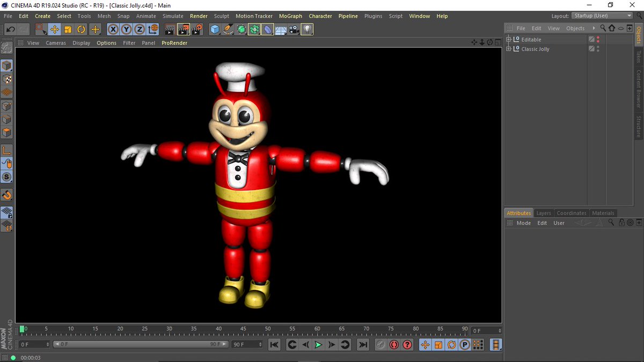Expand the Classic Jolly object hierarchy
Screen dimensions: 644x362
(x=509, y=49)
